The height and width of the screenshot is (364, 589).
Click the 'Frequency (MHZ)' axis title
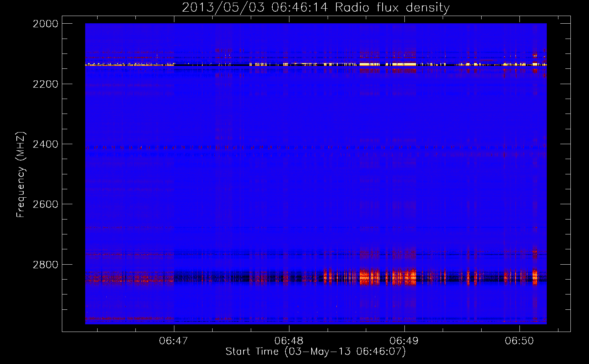[x=21, y=175]
